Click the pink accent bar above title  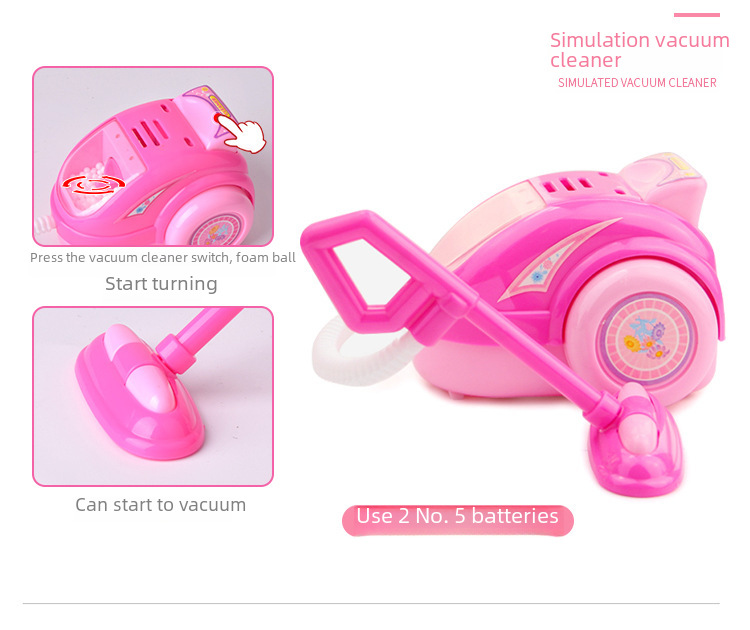[696, 15]
